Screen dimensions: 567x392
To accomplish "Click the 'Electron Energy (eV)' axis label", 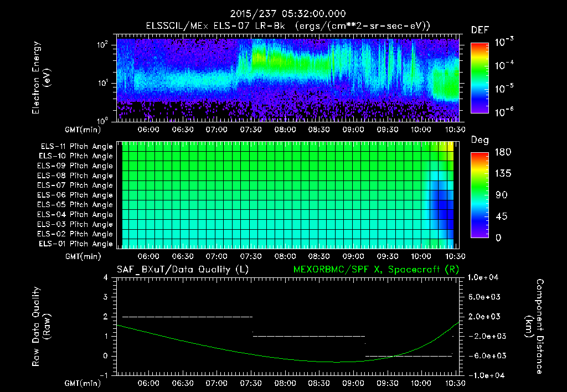I will [x=41, y=78].
